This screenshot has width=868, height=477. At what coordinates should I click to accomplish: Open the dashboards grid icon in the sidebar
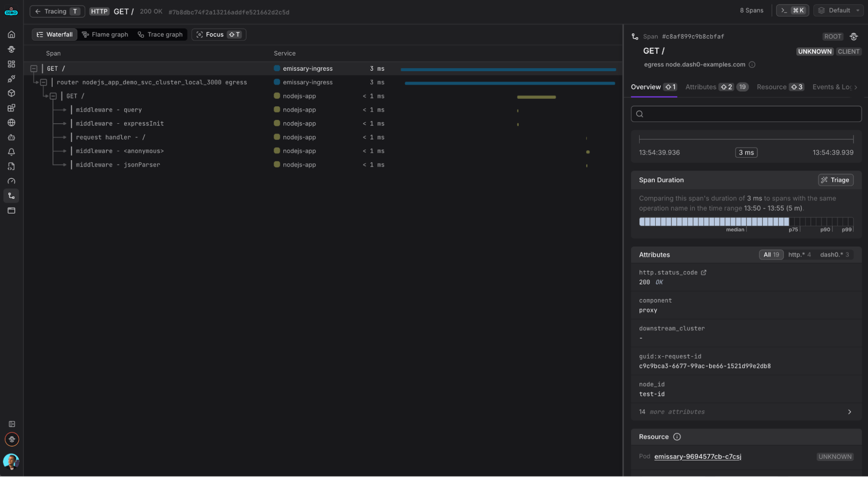(12, 64)
